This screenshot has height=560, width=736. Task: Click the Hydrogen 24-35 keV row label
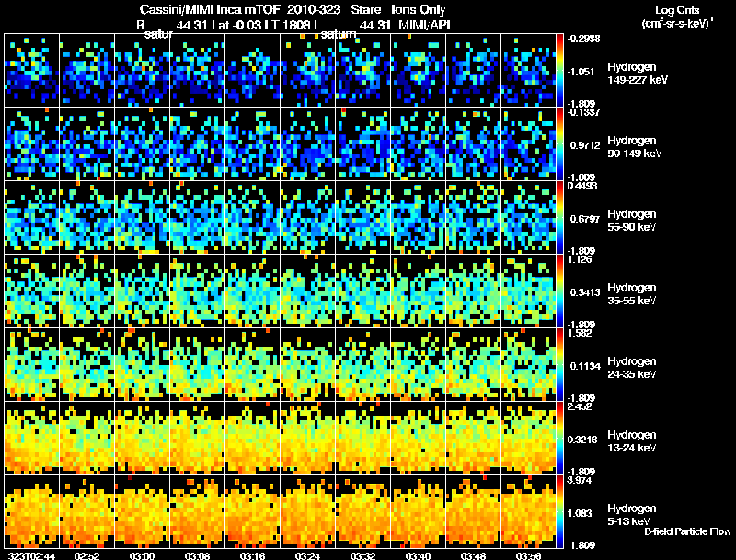(x=631, y=368)
